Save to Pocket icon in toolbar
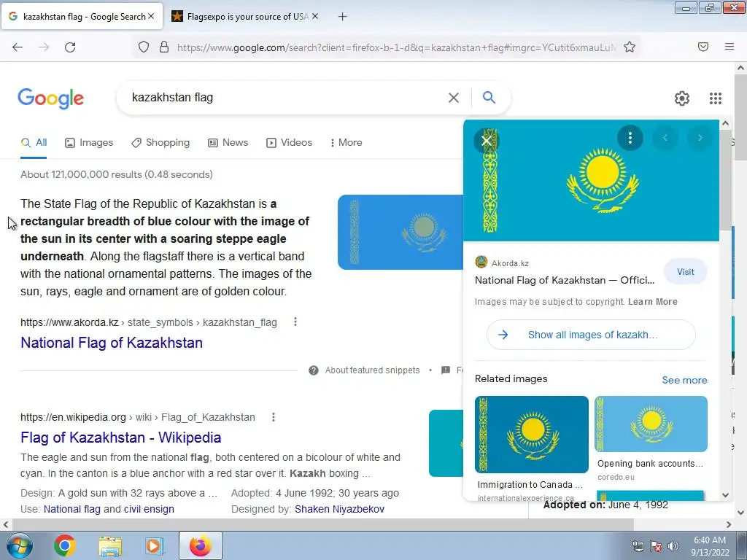Image resolution: width=747 pixels, height=560 pixels. (703, 47)
